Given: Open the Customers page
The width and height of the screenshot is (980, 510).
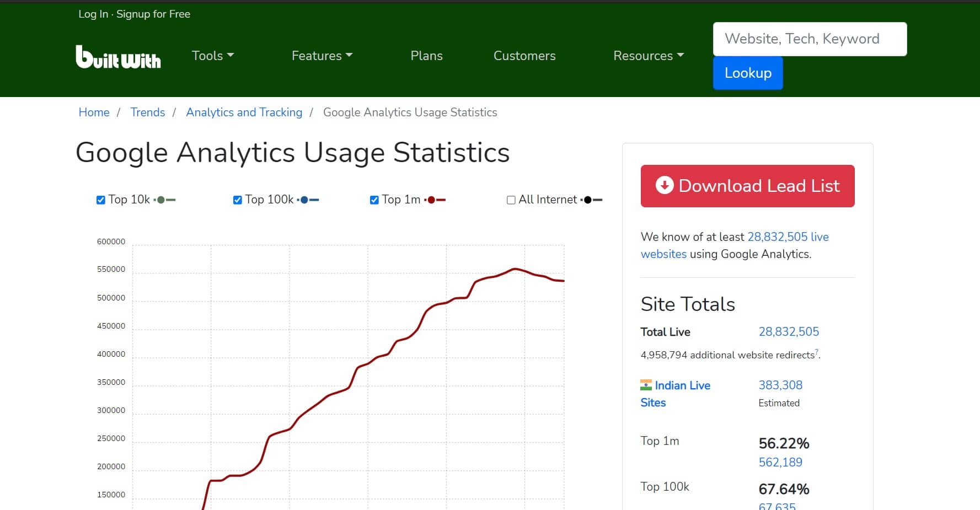Looking at the screenshot, I should (524, 56).
